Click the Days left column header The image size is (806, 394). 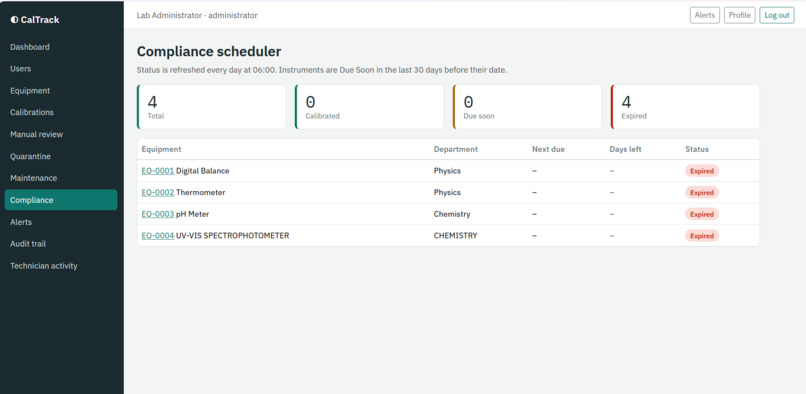tap(626, 149)
